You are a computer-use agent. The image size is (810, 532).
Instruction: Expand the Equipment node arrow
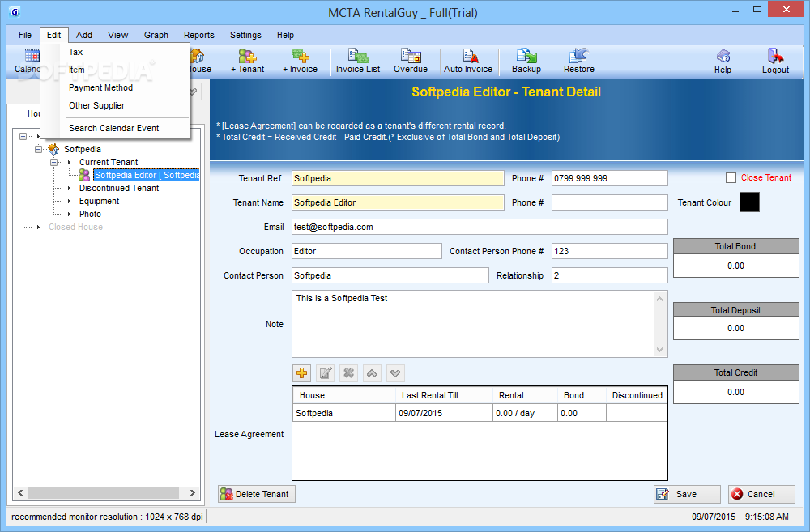point(69,201)
